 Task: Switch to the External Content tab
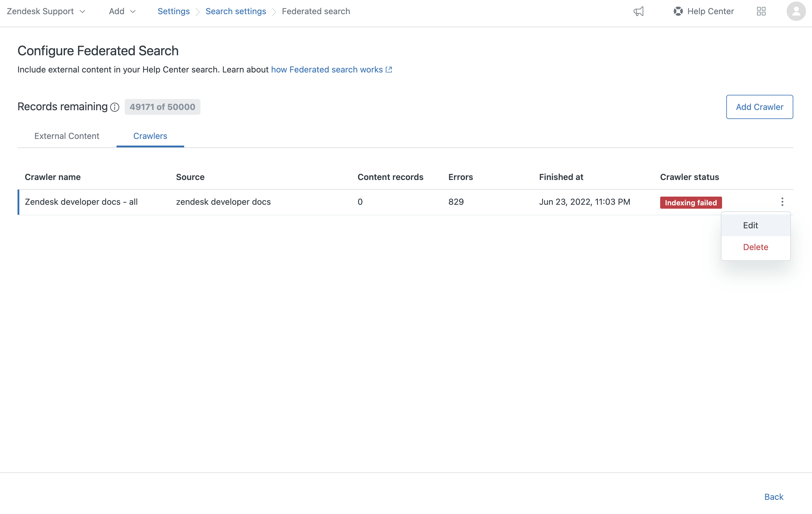[67, 136]
